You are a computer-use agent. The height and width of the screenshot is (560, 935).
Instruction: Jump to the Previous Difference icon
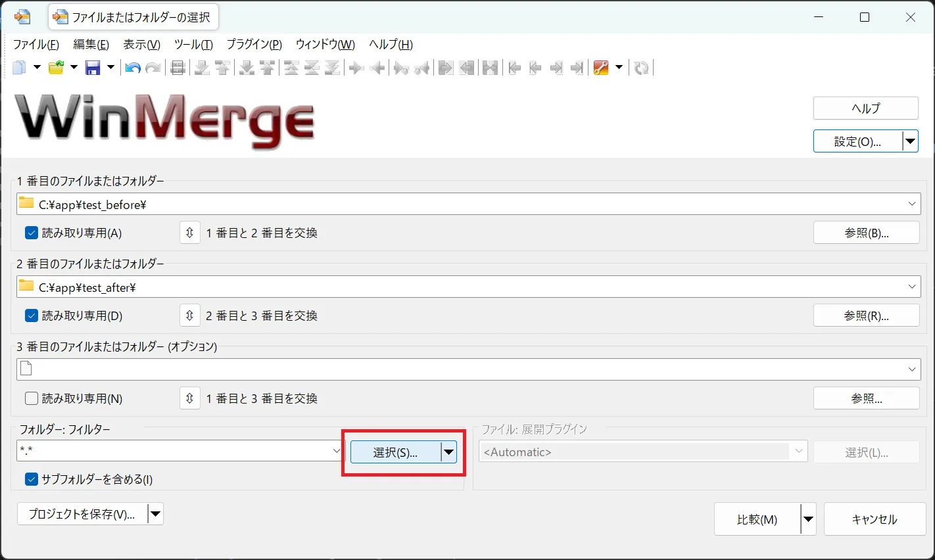point(222,68)
